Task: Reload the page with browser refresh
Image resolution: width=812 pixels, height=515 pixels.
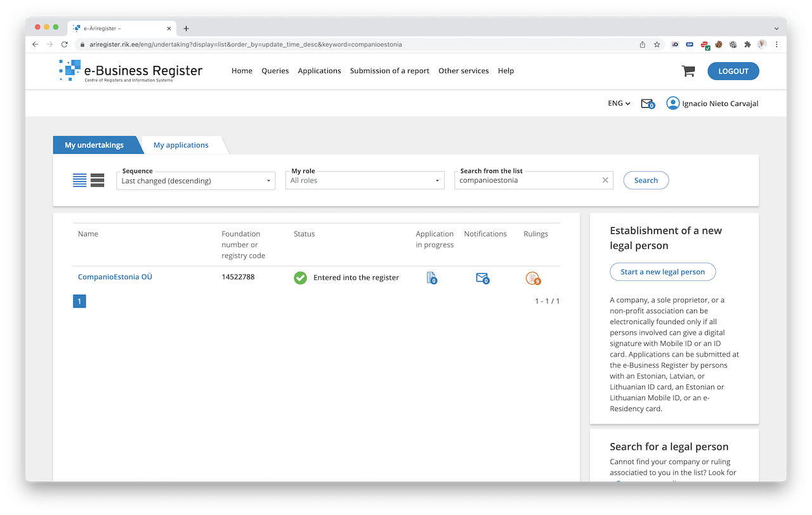Action: pyautogui.click(x=64, y=44)
